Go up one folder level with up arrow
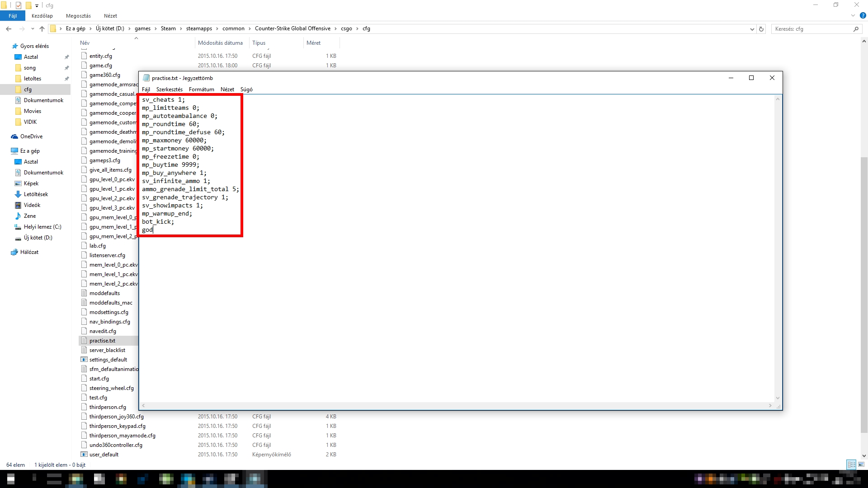The height and width of the screenshot is (488, 868). [x=42, y=28]
